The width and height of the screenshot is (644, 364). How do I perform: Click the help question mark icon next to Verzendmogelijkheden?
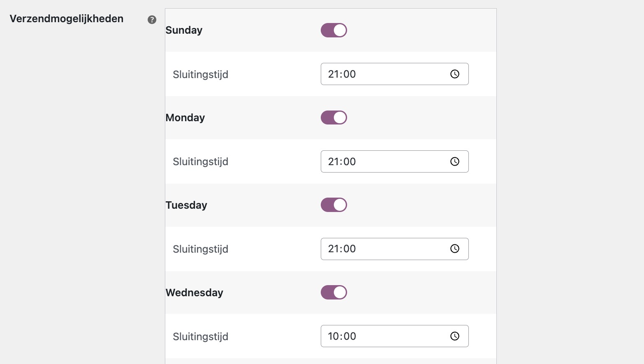click(152, 19)
